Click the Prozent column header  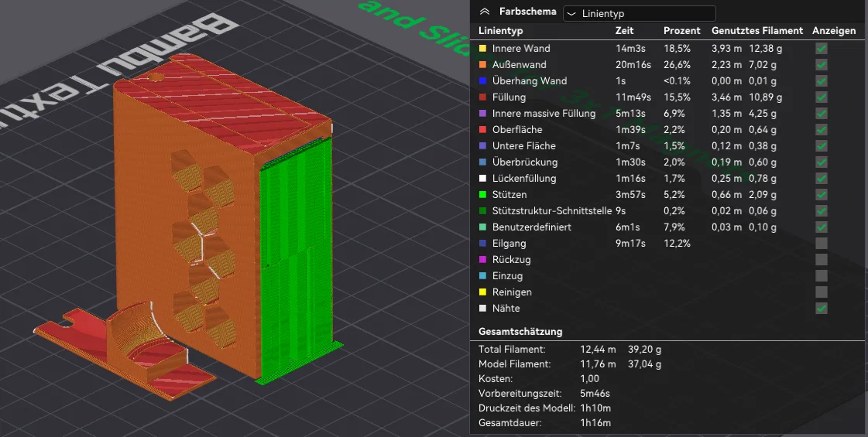pos(682,31)
